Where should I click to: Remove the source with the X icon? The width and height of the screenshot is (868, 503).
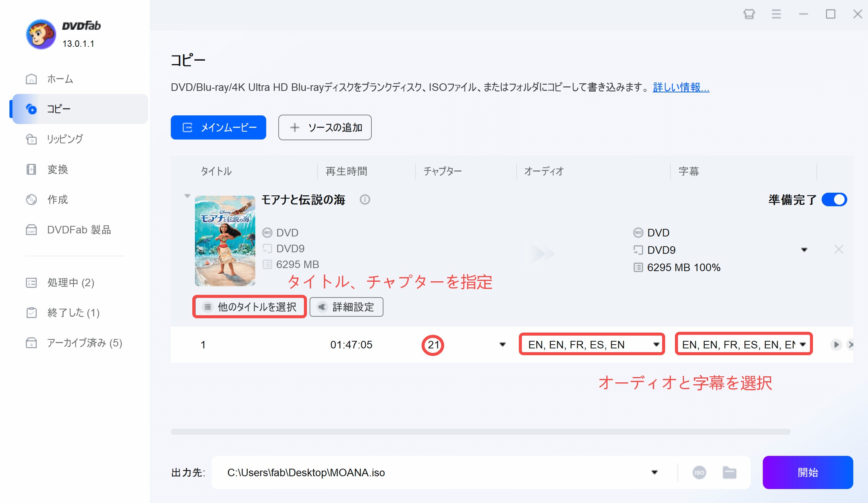pos(839,250)
